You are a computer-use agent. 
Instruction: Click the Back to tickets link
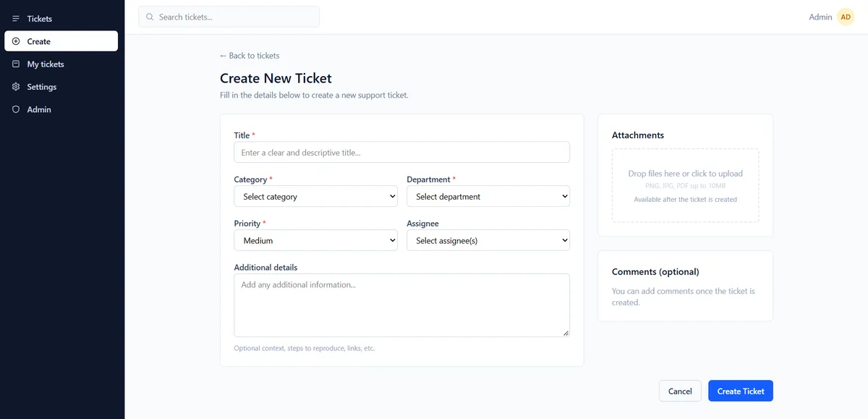pyautogui.click(x=250, y=56)
